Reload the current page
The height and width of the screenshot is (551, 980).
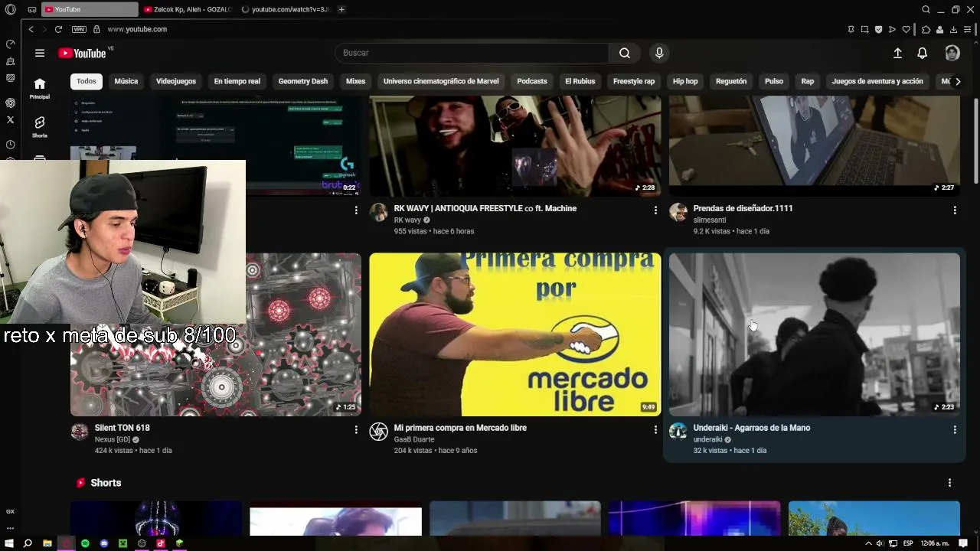[x=58, y=29]
